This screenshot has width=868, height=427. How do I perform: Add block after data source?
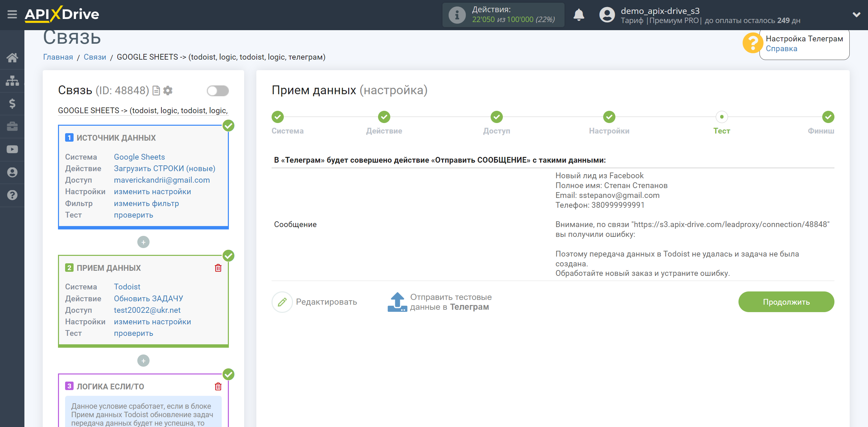pos(143,242)
